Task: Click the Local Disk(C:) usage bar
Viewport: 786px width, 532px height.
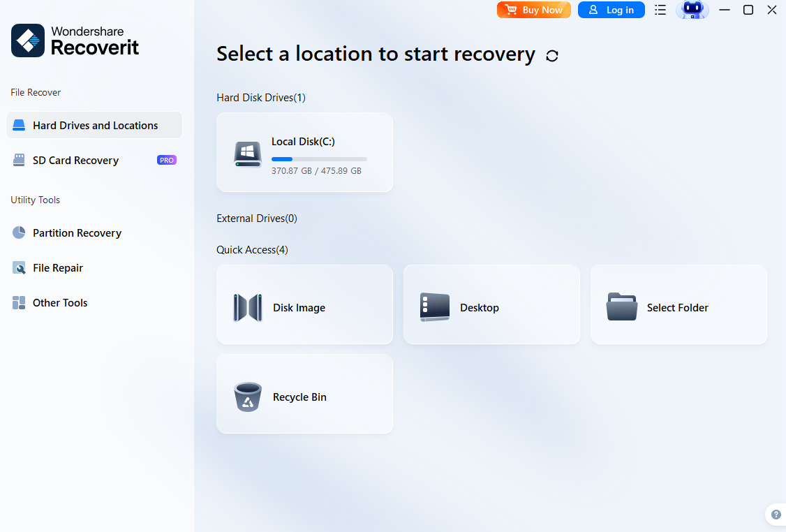Action: click(x=319, y=159)
